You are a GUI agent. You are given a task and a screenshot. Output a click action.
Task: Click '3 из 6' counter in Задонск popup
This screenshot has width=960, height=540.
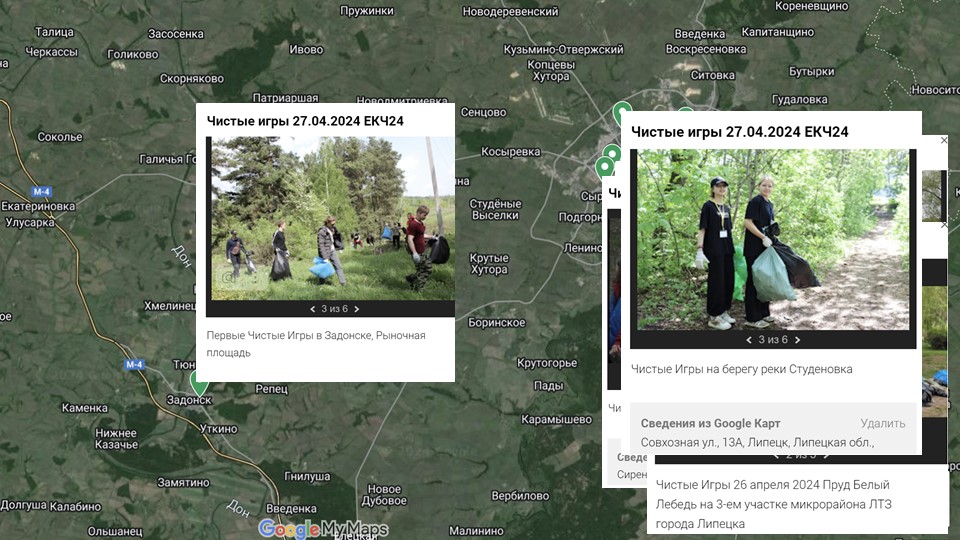(334, 309)
